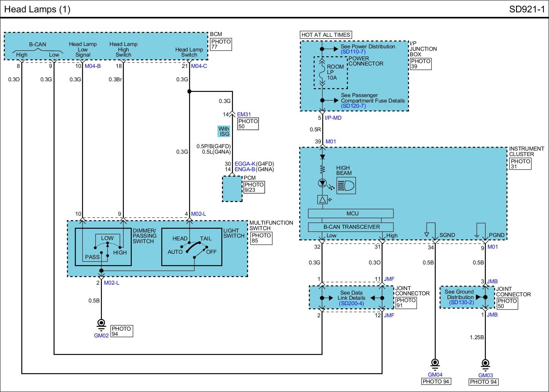The image size is (549, 392).
Task: Click the PGND ground symbol in cluster
Action: (477, 235)
